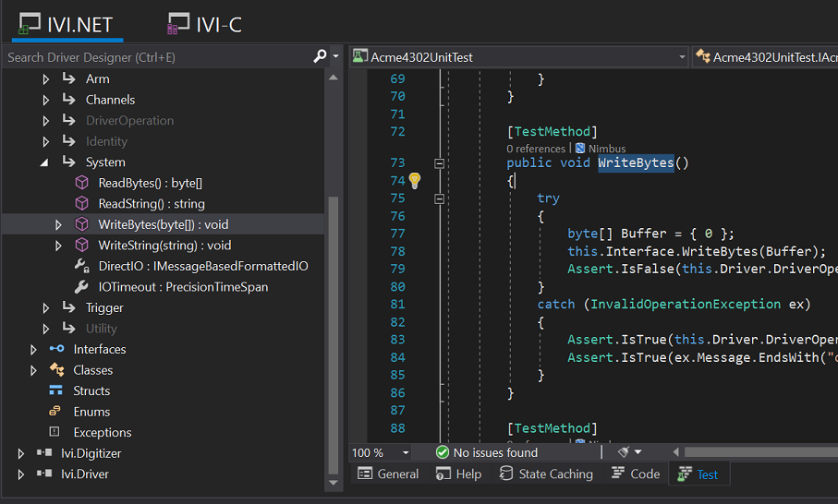Click the Channels interface arrow icon
838x504 pixels.
pos(69,100)
